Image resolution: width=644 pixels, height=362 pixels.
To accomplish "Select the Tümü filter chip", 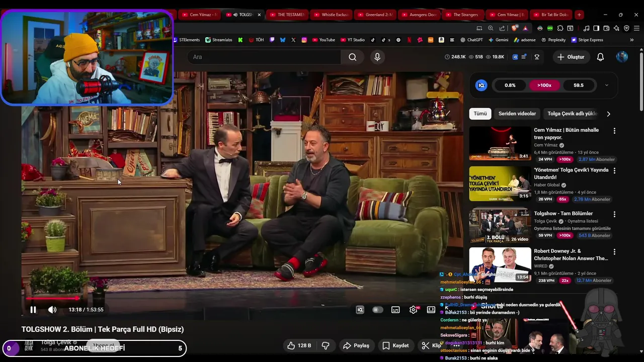I will click(x=480, y=114).
